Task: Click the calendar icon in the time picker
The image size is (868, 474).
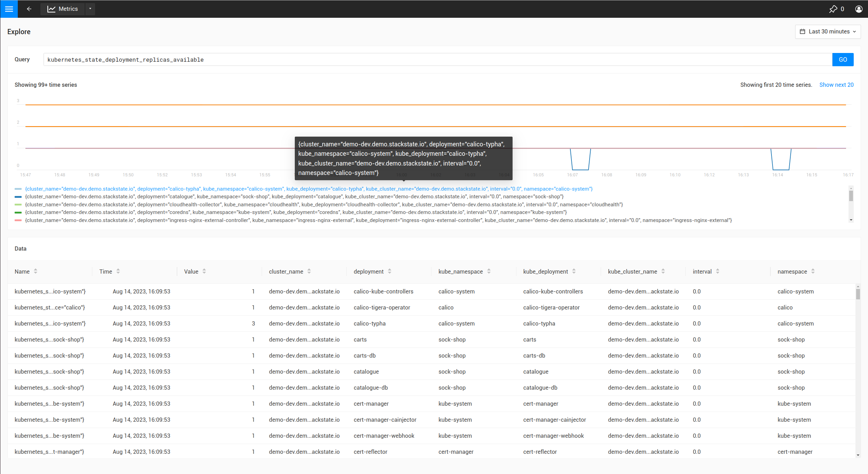Action: pos(803,31)
